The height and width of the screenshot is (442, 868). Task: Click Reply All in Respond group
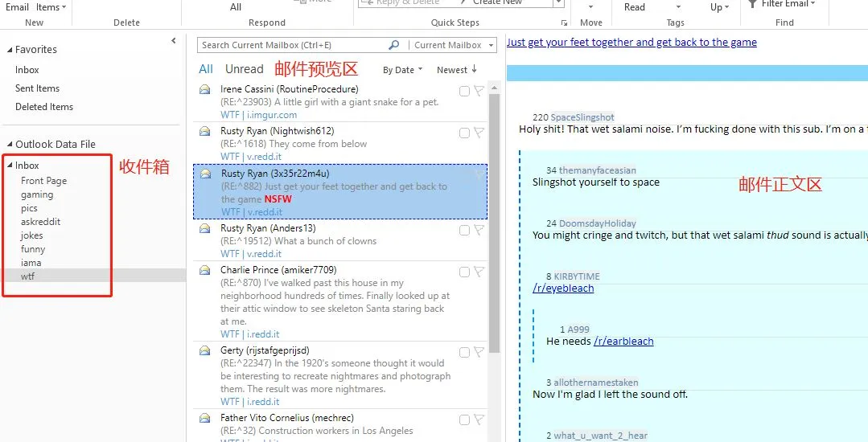pyautogui.click(x=236, y=7)
